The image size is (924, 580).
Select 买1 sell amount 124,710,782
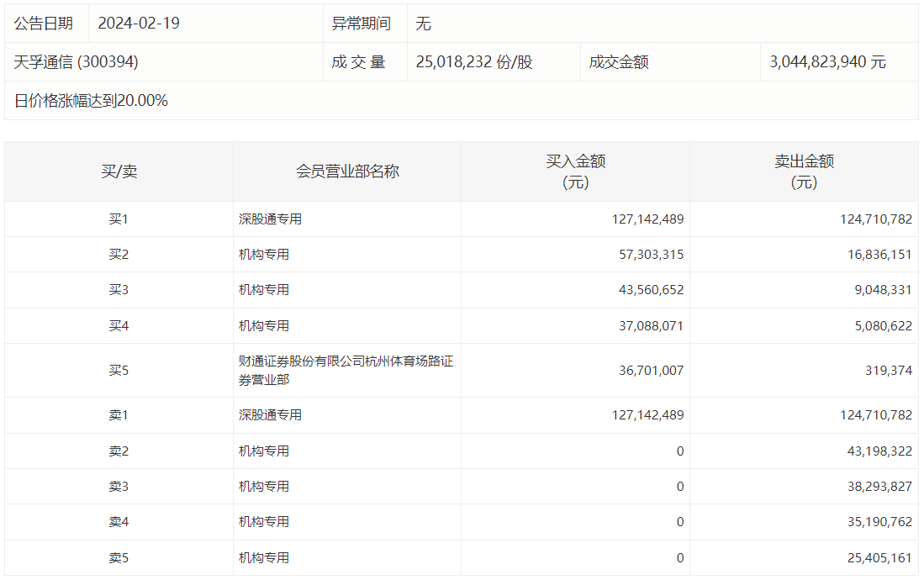(x=876, y=219)
